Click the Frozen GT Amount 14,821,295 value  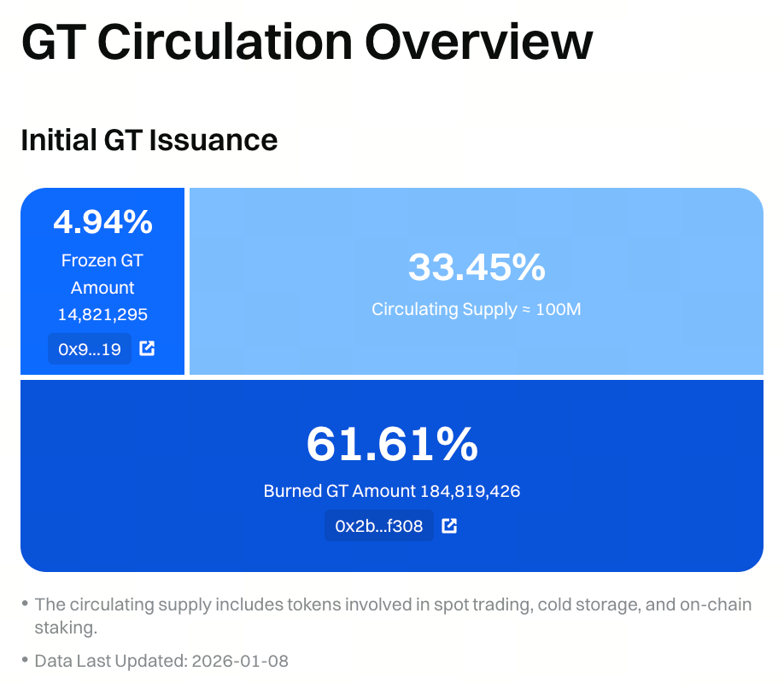102,314
